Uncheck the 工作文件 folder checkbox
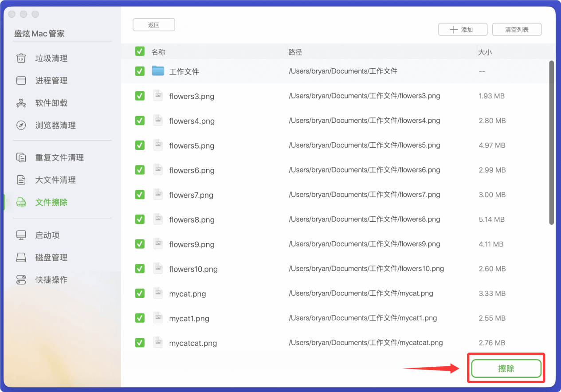Viewport: 561px width, 392px height. 140,71
